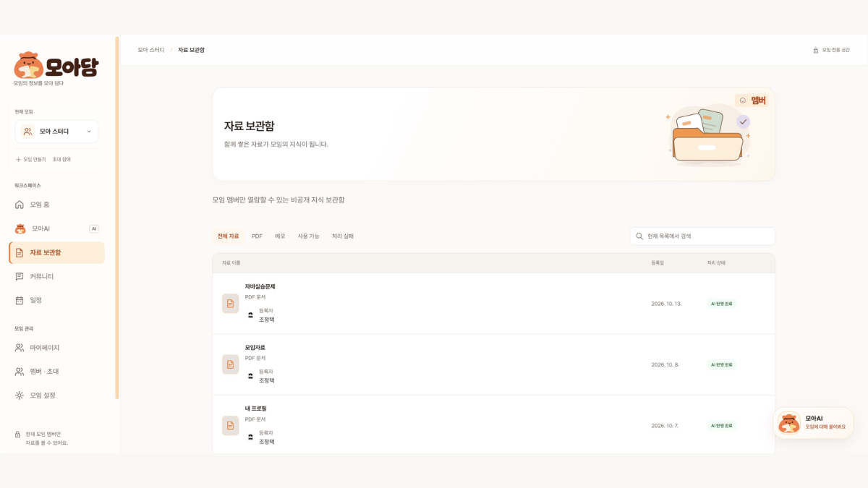The image size is (868, 488).
Task: Switch to the 전체 자료 tab
Action: pyautogui.click(x=228, y=236)
